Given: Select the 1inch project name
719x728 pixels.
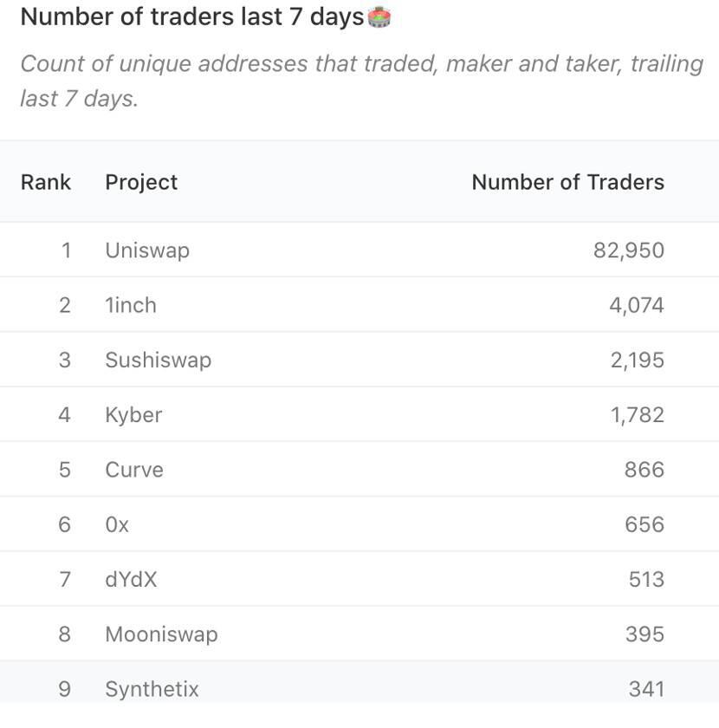Looking at the screenshot, I should (x=131, y=305).
